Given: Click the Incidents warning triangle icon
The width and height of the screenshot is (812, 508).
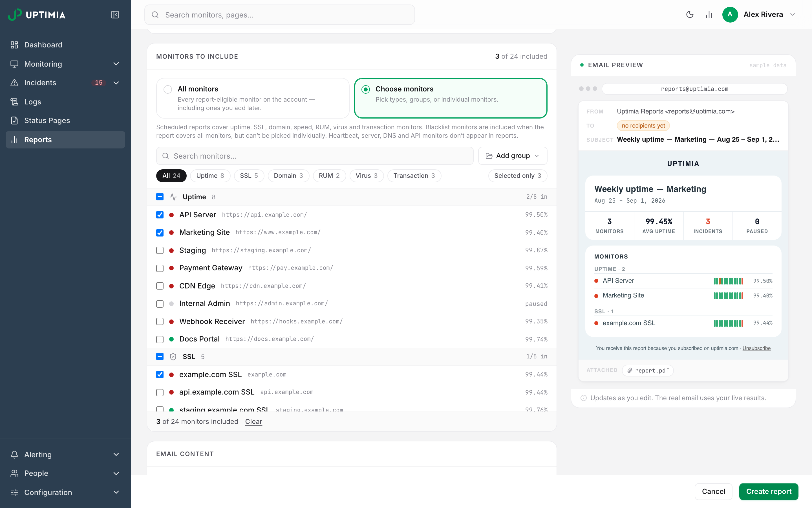Looking at the screenshot, I should tap(14, 83).
